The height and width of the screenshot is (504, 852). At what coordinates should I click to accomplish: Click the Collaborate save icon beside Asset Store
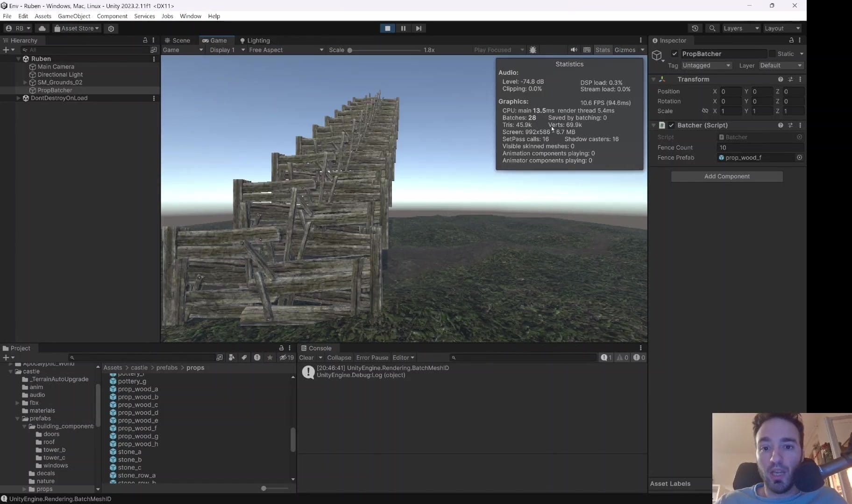(111, 28)
